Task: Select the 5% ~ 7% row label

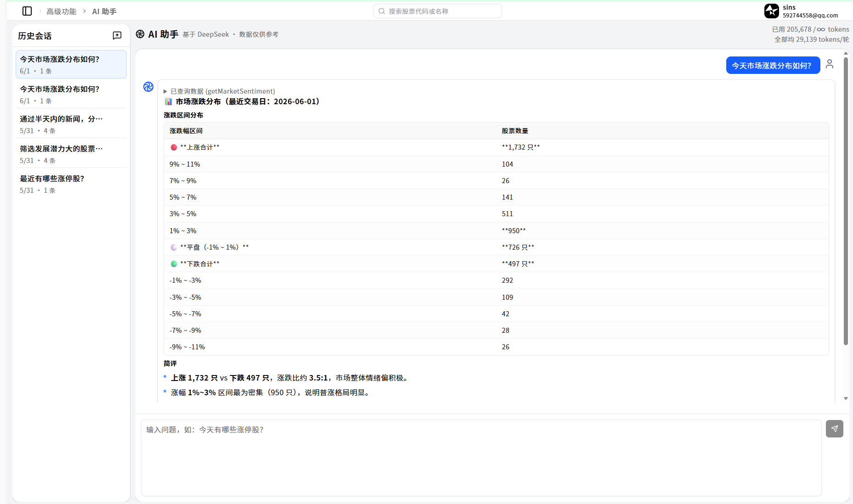Action: (x=183, y=197)
